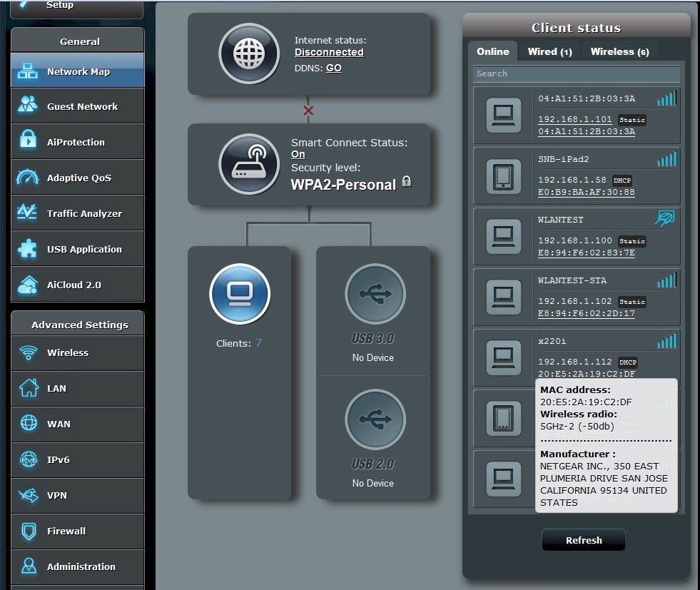Click MAC link E8:94:F6:02:83:7E
Image resolution: width=700 pixels, height=590 pixels.
click(586, 253)
